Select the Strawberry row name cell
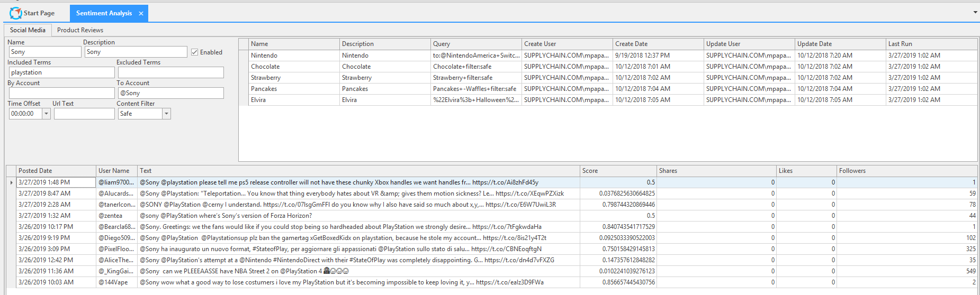980x295 pixels. (294, 78)
